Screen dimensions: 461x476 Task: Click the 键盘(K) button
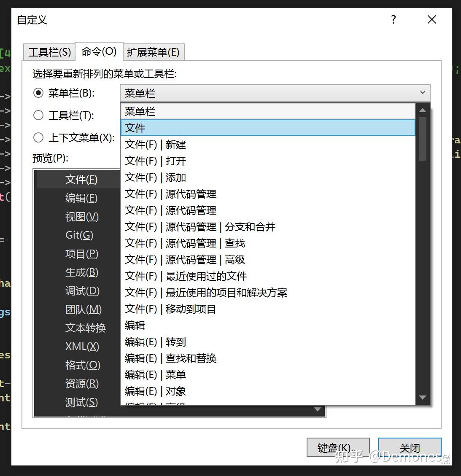pyautogui.click(x=337, y=448)
